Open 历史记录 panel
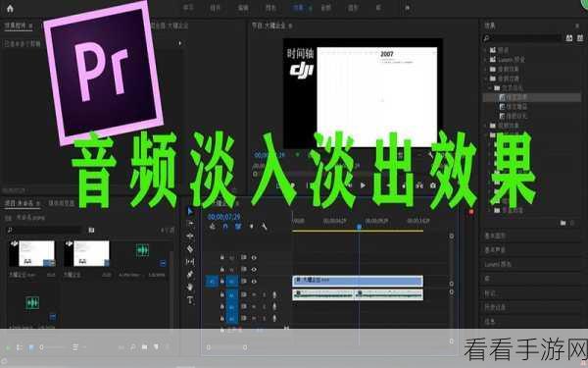This screenshot has height=368, width=588. click(495, 307)
